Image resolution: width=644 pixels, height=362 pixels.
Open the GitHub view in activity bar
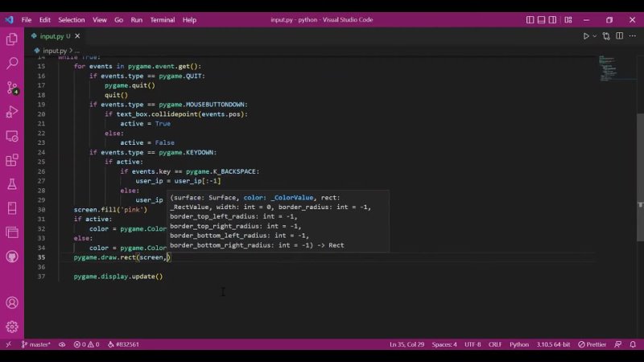[12, 257]
